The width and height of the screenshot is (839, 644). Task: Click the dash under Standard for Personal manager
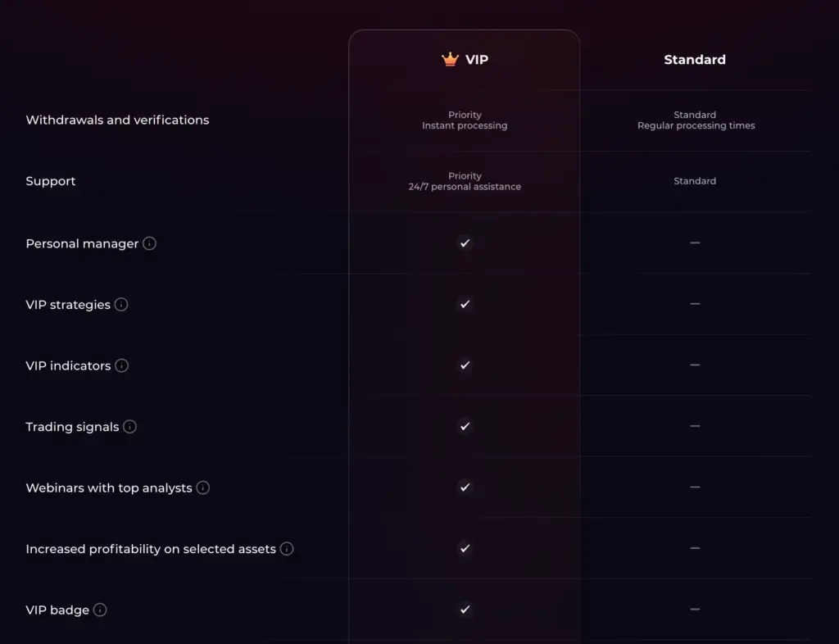pyautogui.click(x=695, y=243)
